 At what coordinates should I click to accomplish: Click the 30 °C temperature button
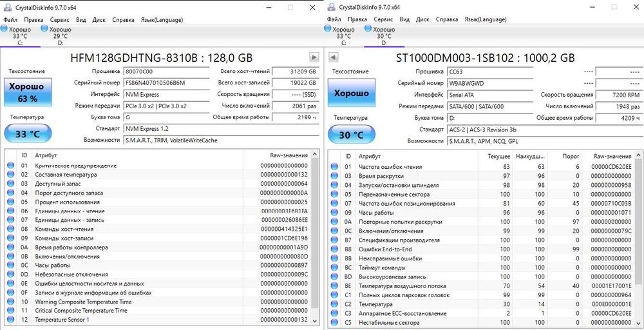tap(350, 135)
